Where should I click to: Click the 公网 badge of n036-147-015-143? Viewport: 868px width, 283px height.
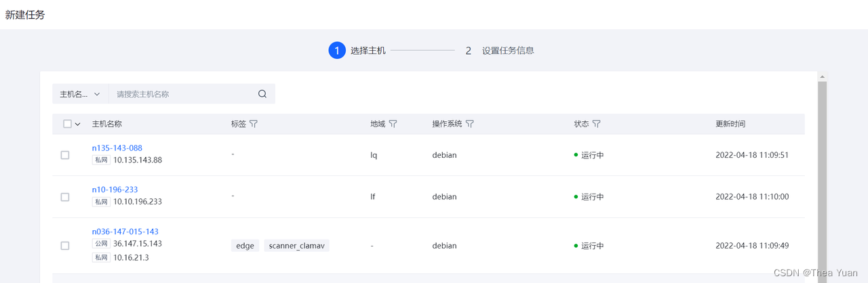point(101,244)
